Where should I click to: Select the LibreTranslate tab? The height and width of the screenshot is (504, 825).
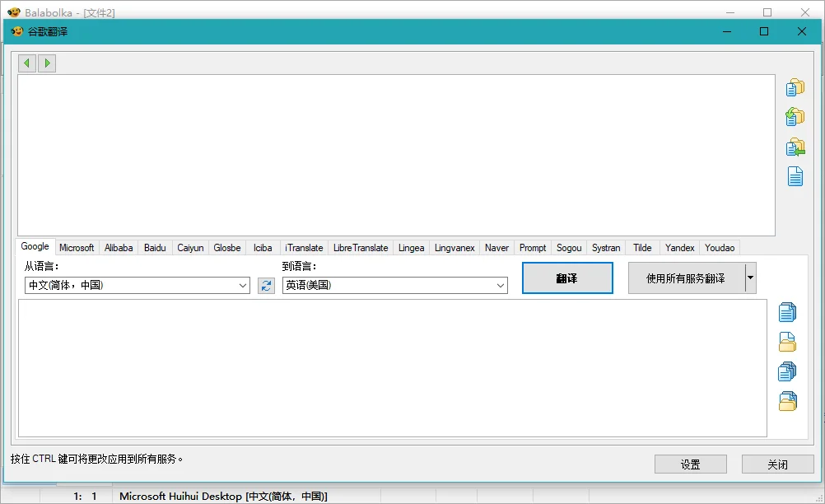pyautogui.click(x=361, y=248)
